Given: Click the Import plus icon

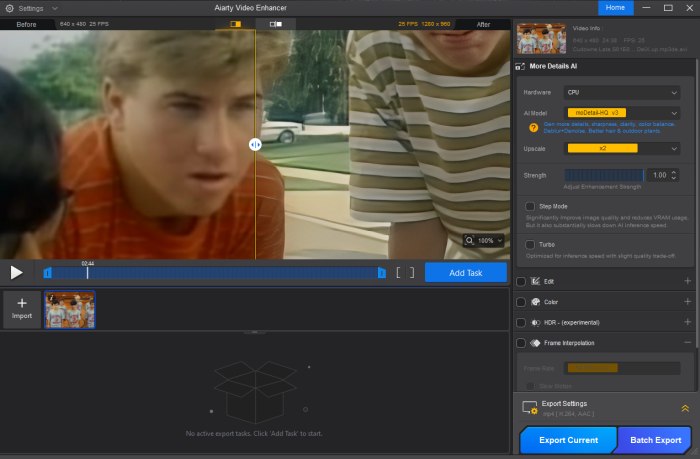Looking at the screenshot, I should (22, 304).
